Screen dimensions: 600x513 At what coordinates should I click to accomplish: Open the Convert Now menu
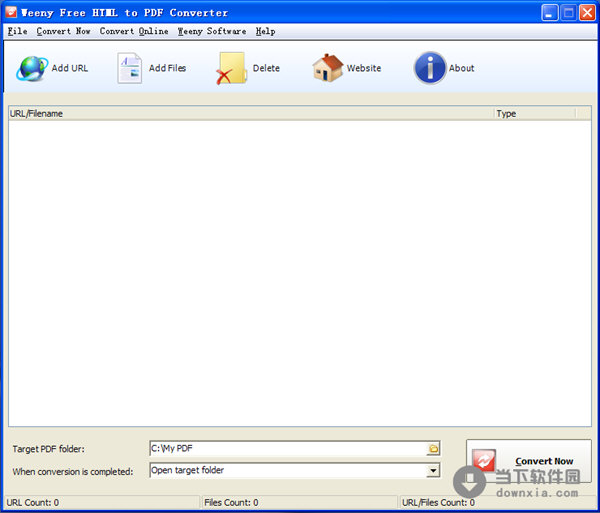click(x=64, y=31)
